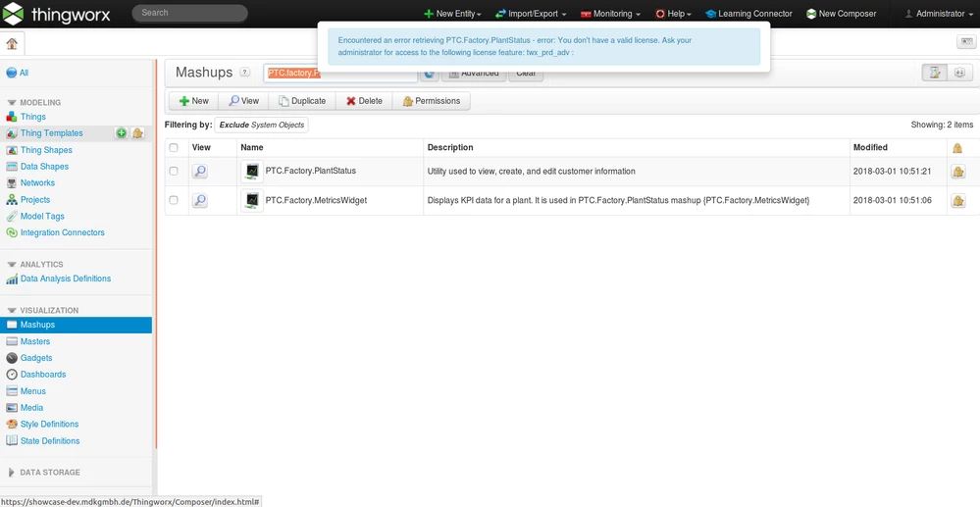Click the Integration Connectors icon
This screenshot has height=507, width=980.
(11, 232)
